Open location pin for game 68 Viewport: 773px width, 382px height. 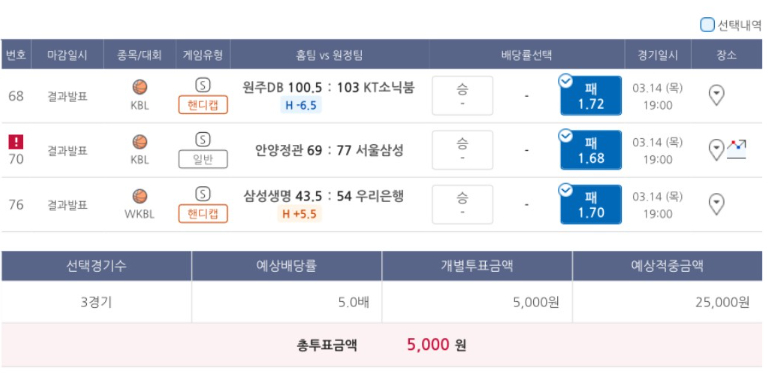click(716, 95)
